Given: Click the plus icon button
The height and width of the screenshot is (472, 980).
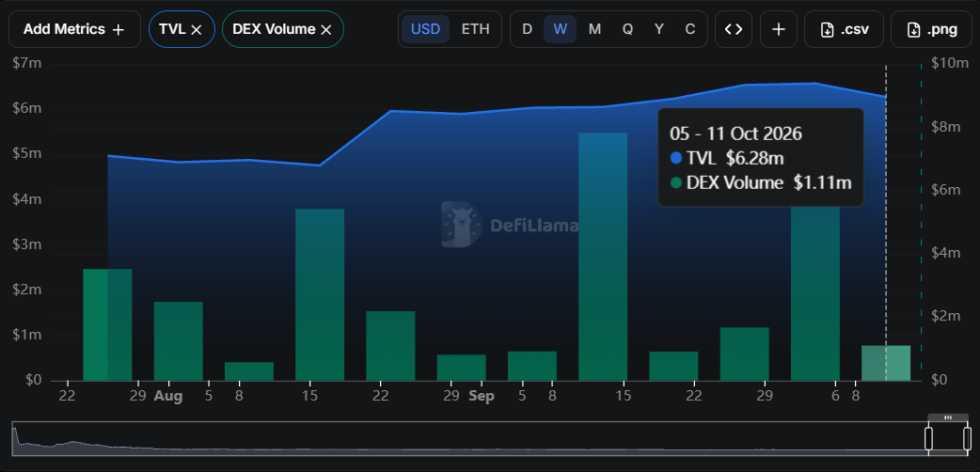Looking at the screenshot, I should click(779, 29).
